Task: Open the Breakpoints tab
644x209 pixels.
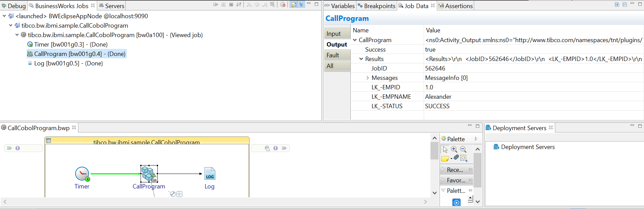Action: pyautogui.click(x=377, y=6)
